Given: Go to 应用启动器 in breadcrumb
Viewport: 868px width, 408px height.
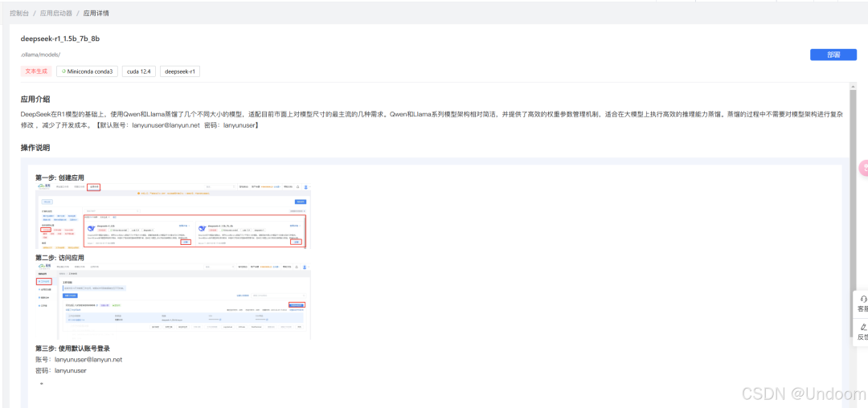Looking at the screenshot, I should click(x=56, y=13).
